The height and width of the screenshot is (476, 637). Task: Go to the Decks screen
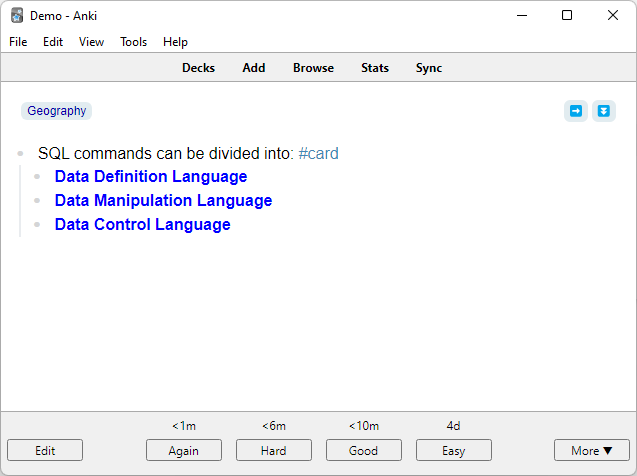coord(198,68)
